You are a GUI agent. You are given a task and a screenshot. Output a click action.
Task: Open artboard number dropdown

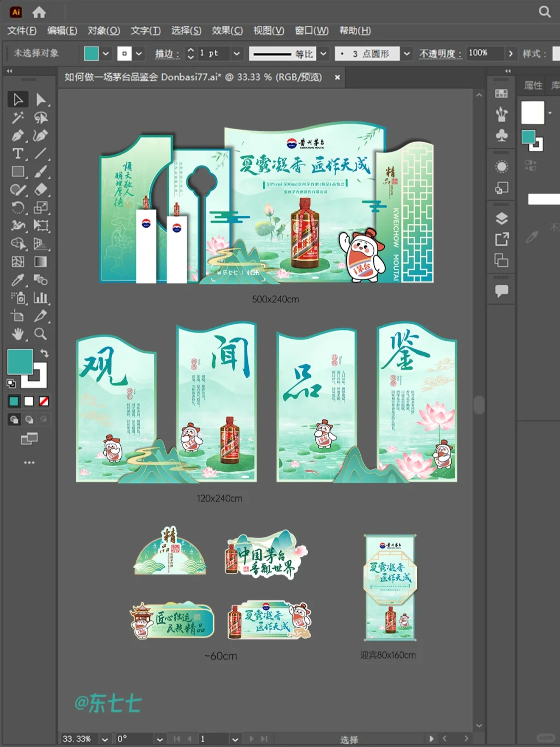tap(235, 739)
